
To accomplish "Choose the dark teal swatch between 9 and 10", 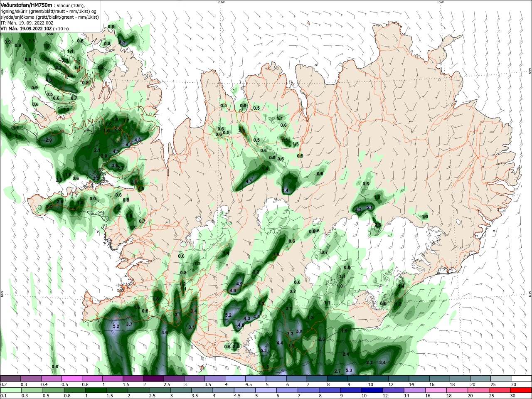I will 358,379.
